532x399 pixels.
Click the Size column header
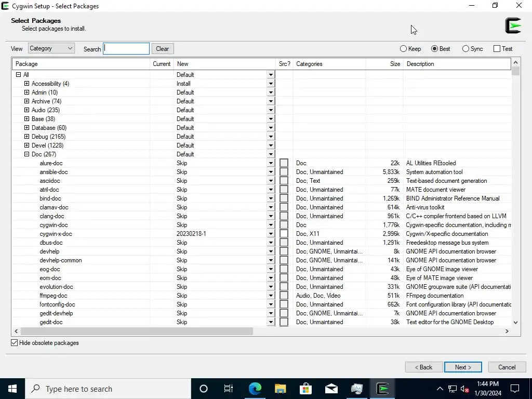click(384, 64)
